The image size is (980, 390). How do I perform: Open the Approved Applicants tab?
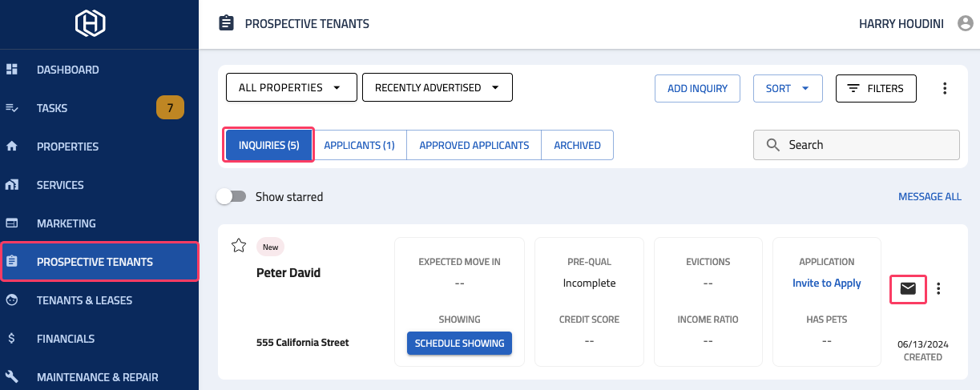click(x=474, y=145)
